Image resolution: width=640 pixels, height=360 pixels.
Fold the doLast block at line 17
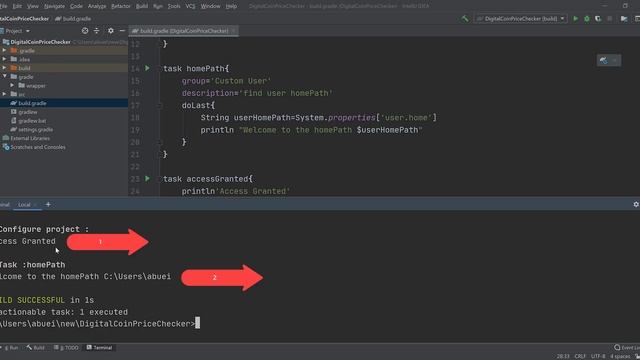pos(160,105)
